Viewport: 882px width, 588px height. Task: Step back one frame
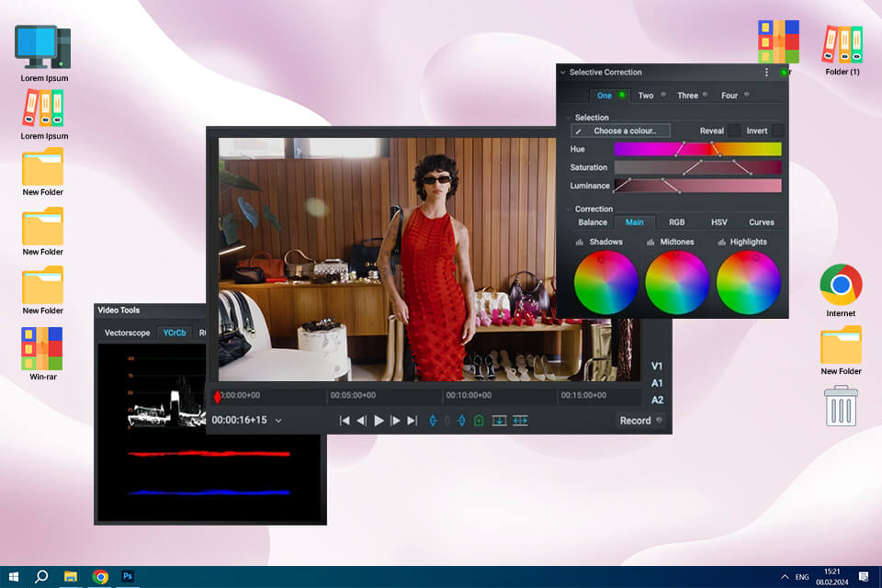pos(361,421)
